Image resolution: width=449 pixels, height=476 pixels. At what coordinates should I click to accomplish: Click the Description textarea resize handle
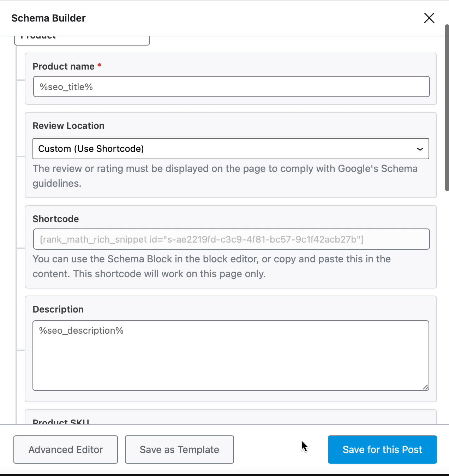(425, 387)
